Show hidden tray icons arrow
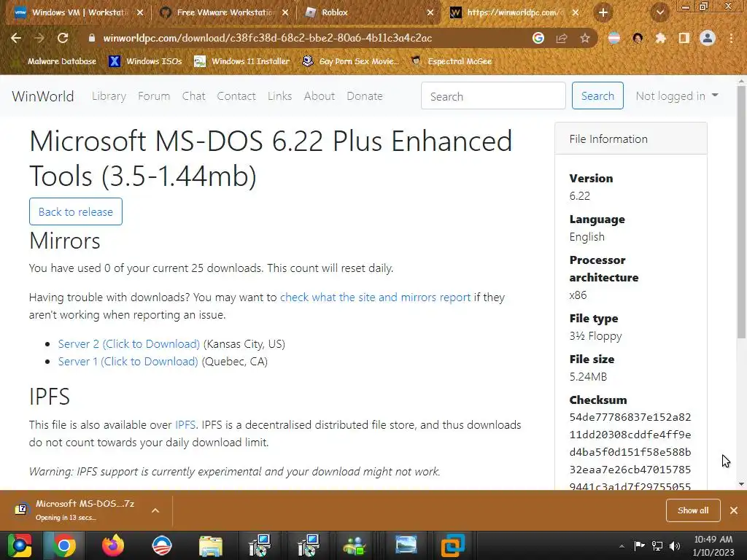747x560 pixels. coord(622,546)
